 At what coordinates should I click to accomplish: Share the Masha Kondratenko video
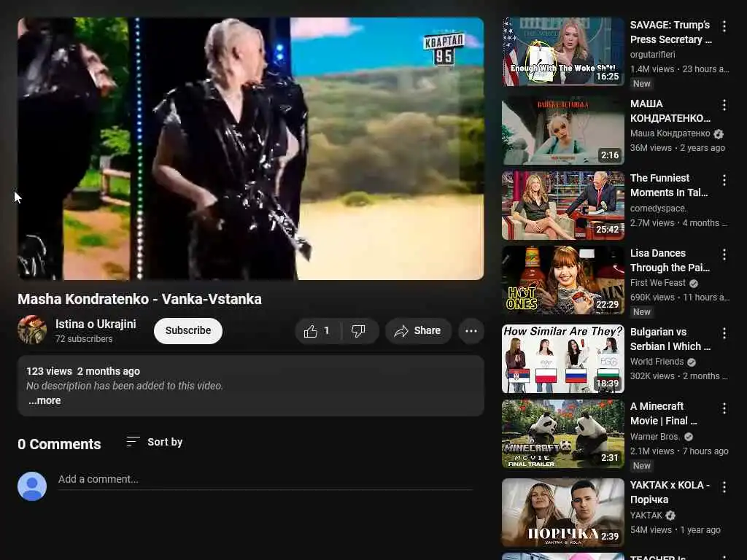418,331
